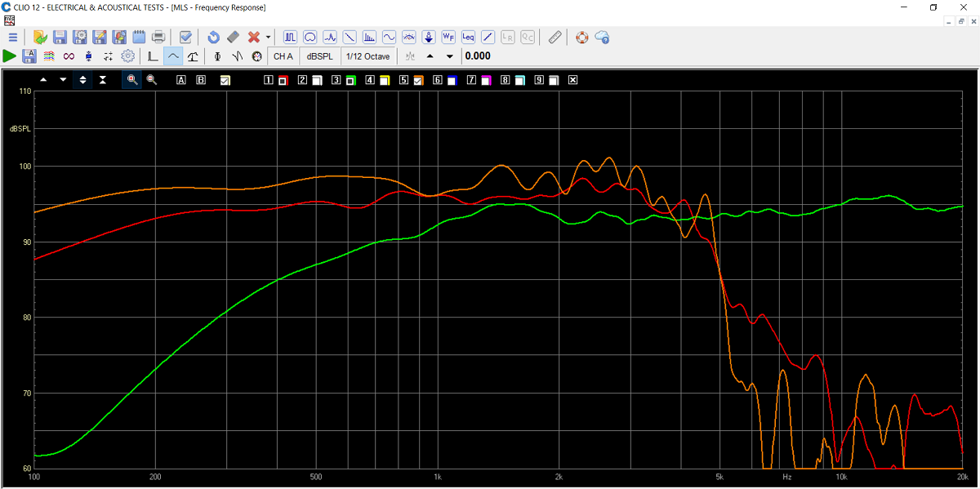This screenshot has width=980, height=489.
Task: Click the disk icon with pie chart
Action: 119,38
